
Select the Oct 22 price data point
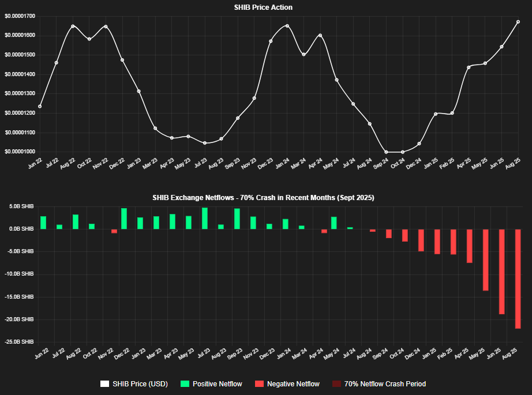[89, 39]
